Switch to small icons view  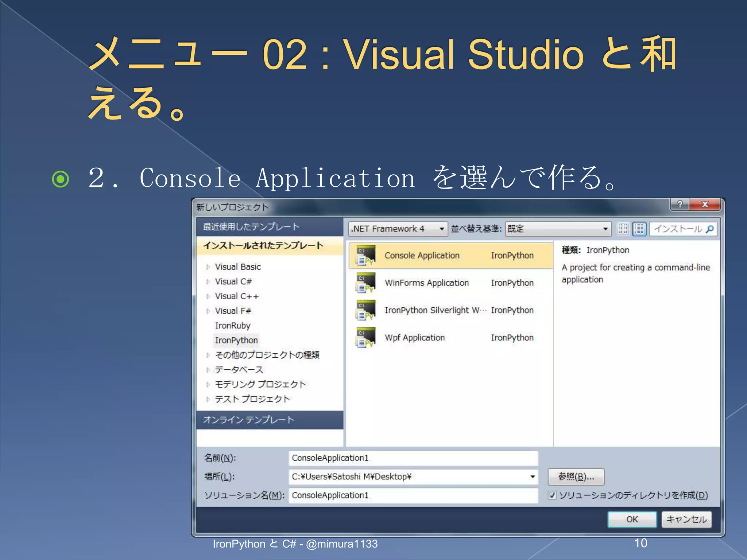(x=623, y=229)
